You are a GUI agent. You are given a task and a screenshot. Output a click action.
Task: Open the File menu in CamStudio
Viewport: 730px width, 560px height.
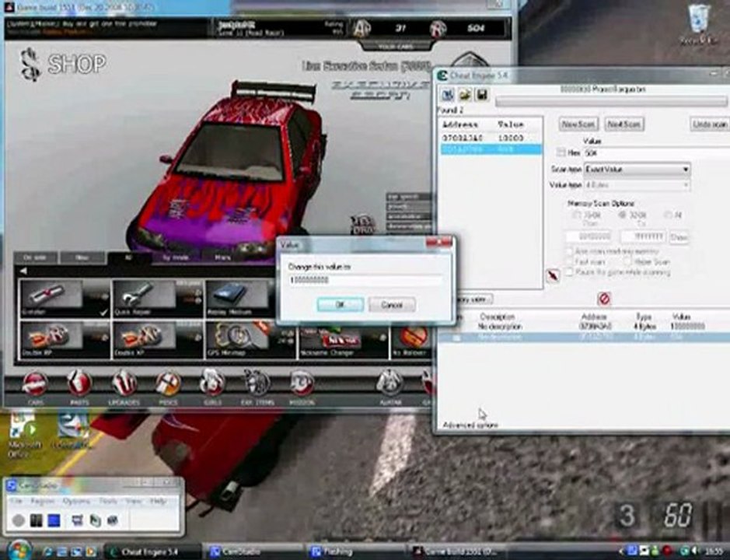point(17,502)
